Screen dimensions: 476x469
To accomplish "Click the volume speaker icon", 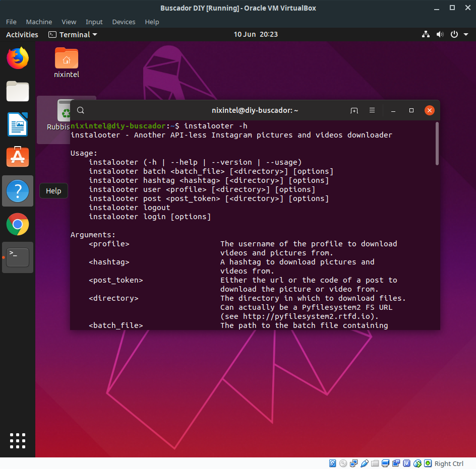I will coord(440,35).
